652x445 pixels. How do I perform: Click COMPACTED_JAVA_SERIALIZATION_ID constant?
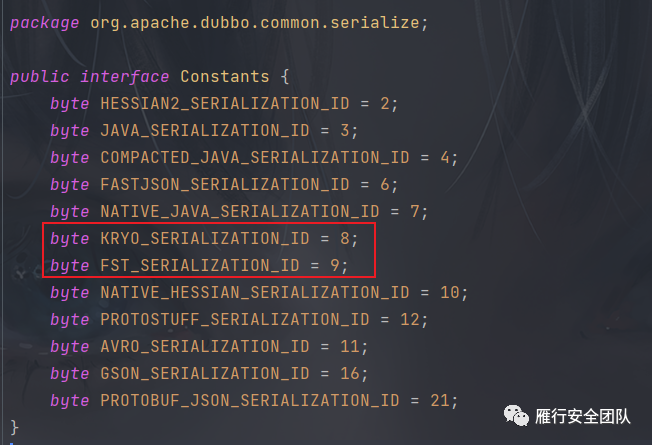coord(254,158)
